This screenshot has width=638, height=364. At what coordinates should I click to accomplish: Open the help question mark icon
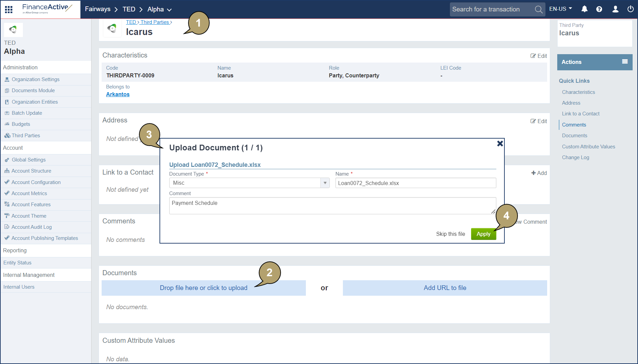click(599, 9)
